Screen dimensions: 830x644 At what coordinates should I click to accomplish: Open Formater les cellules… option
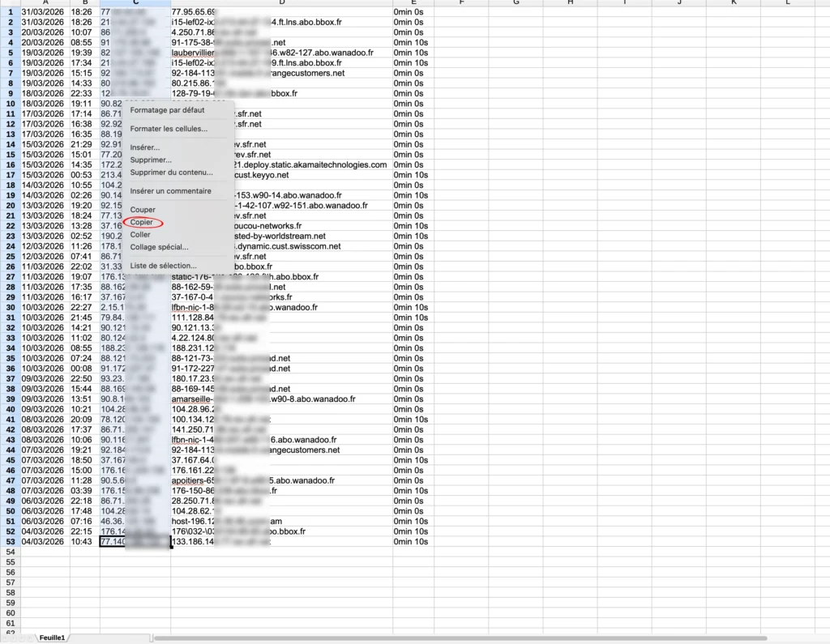point(169,129)
